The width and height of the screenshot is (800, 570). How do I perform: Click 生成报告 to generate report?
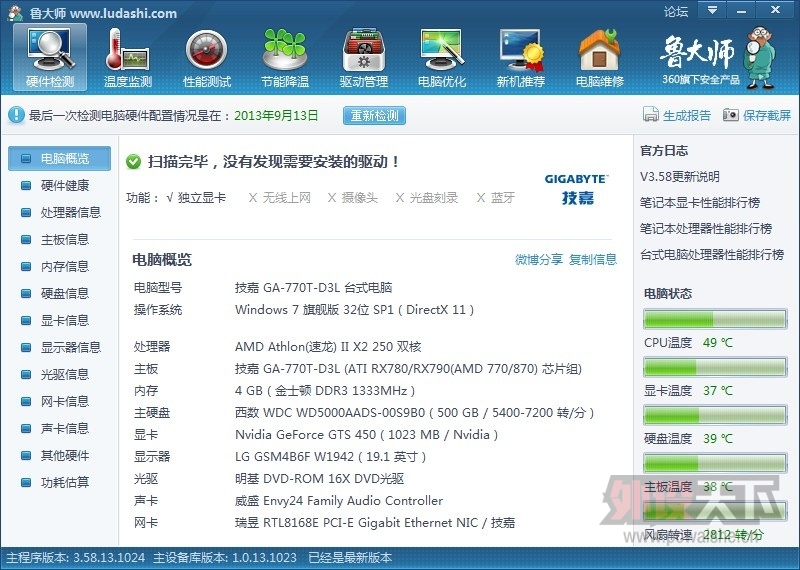pyautogui.click(x=677, y=115)
